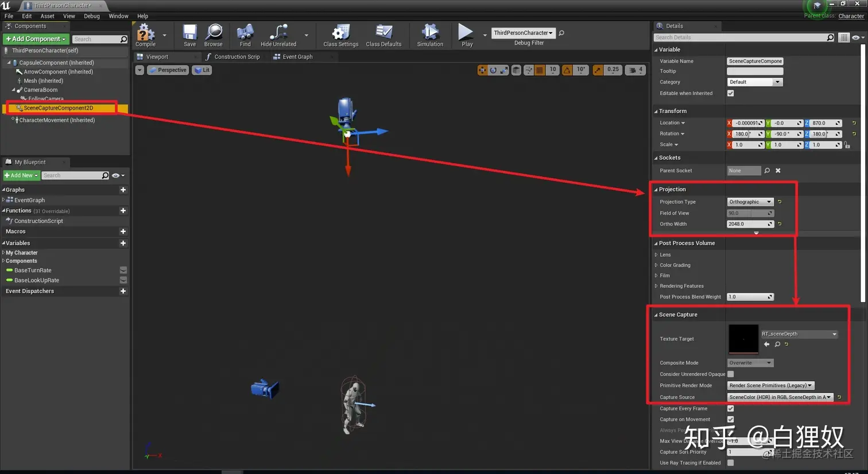Click the green Add Component button
Screen dimensions: 868x474
tap(36, 39)
